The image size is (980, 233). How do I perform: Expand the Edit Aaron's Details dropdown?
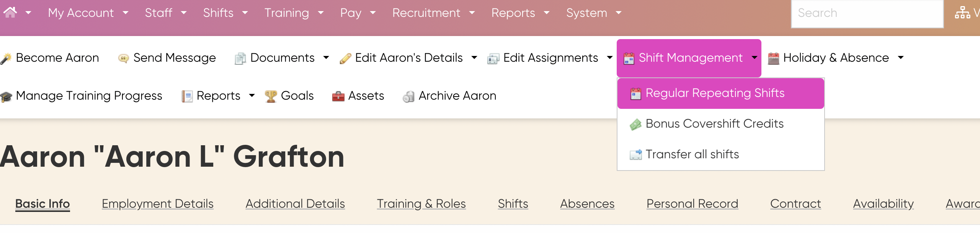pos(474,58)
